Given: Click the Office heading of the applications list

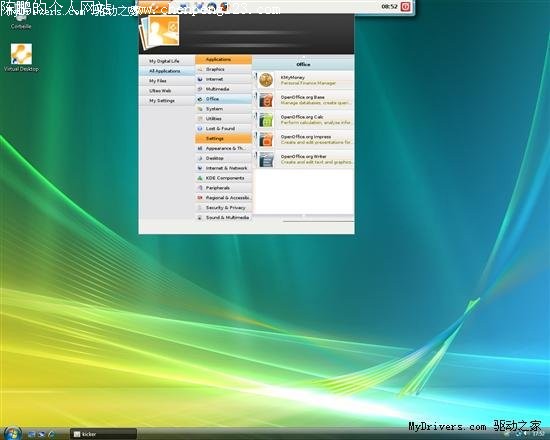Looking at the screenshot, I should click(x=303, y=65).
